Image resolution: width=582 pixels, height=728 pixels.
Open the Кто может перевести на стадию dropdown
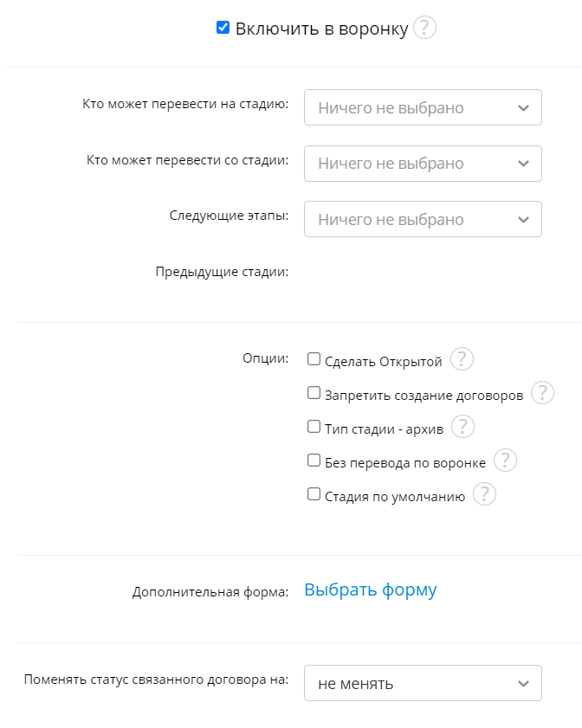point(423,107)
